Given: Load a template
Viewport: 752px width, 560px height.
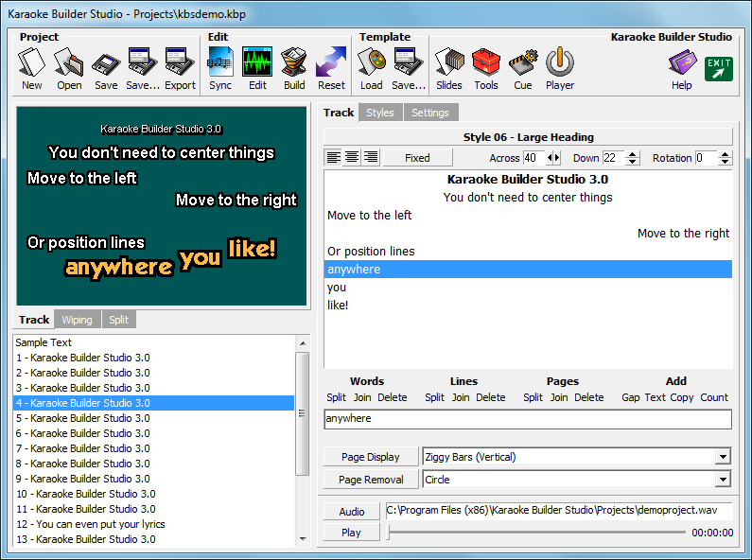Looking at the screenshot, I should tap(372, 69).
